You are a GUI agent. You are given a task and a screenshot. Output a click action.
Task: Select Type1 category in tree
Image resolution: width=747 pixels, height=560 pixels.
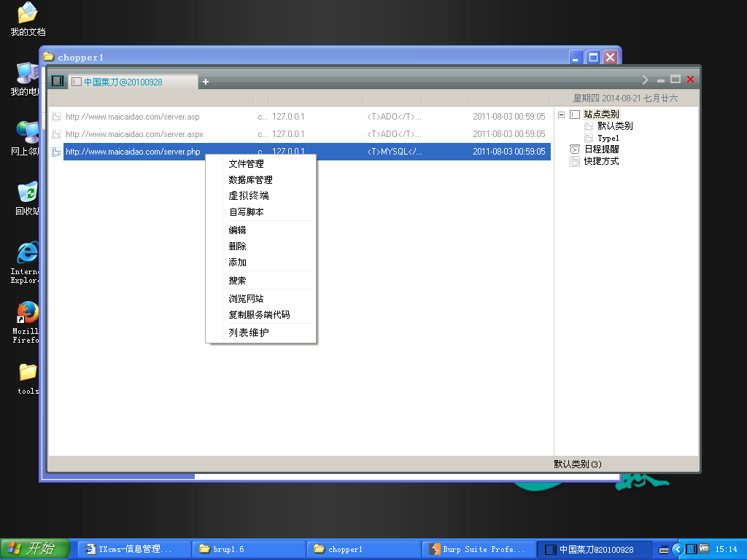pyautogui.click(x=608, y=138)
